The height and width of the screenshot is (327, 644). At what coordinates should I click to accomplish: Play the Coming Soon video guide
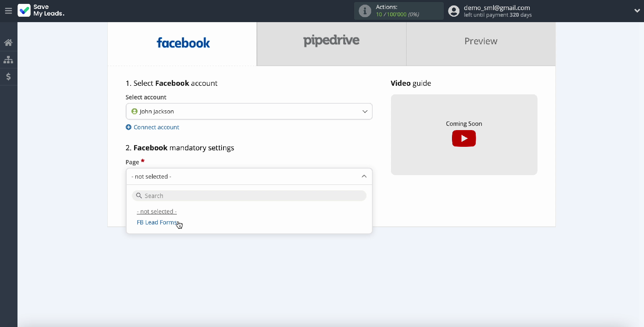pyautogui.click(x=464, y=138)
